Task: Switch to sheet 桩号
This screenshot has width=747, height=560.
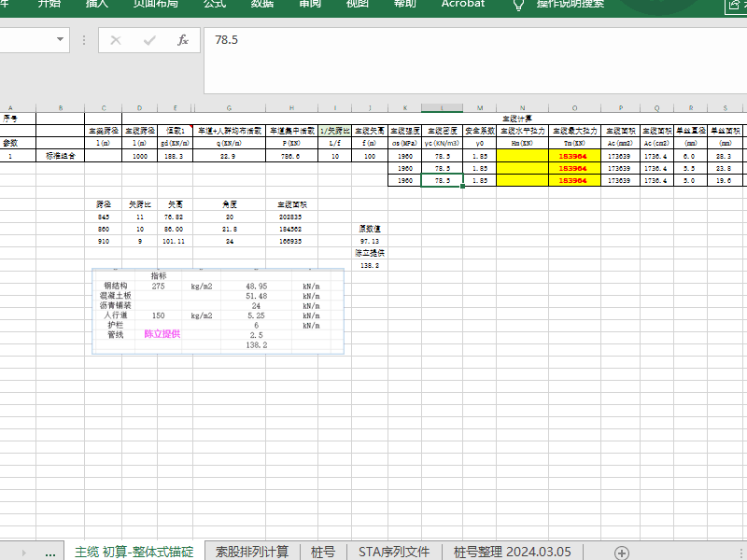Action: click(323, 552)
